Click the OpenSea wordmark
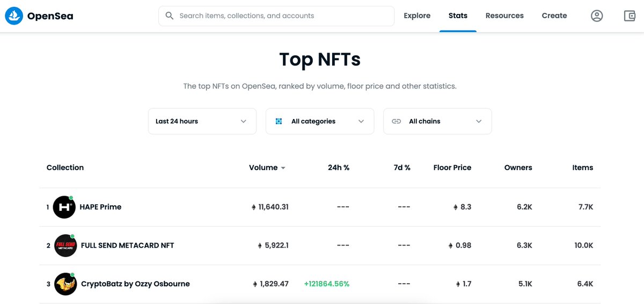This screenshot has width=644, height=304. click(x=50, y=16)
